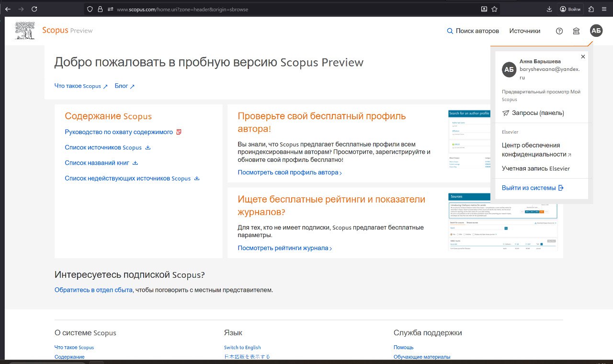Click the institution access icon in header
This screenshot has width=613, height=364.
pos(576,31)
